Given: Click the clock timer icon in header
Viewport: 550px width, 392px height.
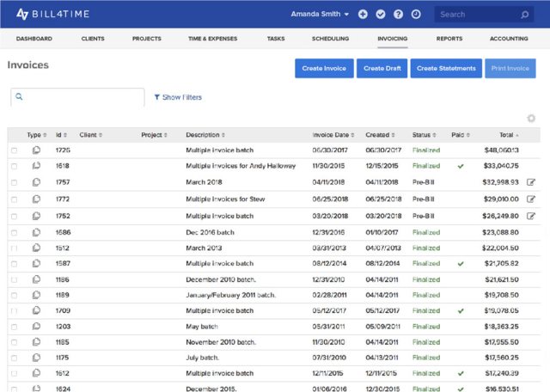Looking at the screenshot, I should click(416, 15).
